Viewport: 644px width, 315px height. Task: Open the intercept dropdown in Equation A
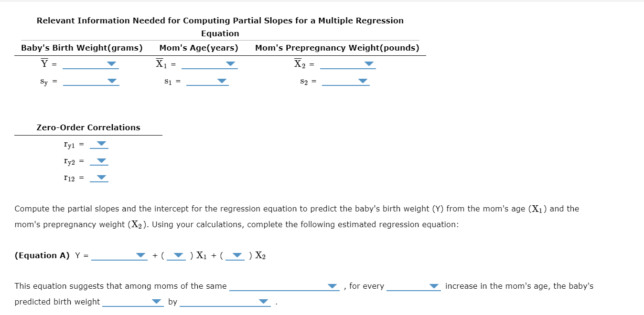click(140, 255)
